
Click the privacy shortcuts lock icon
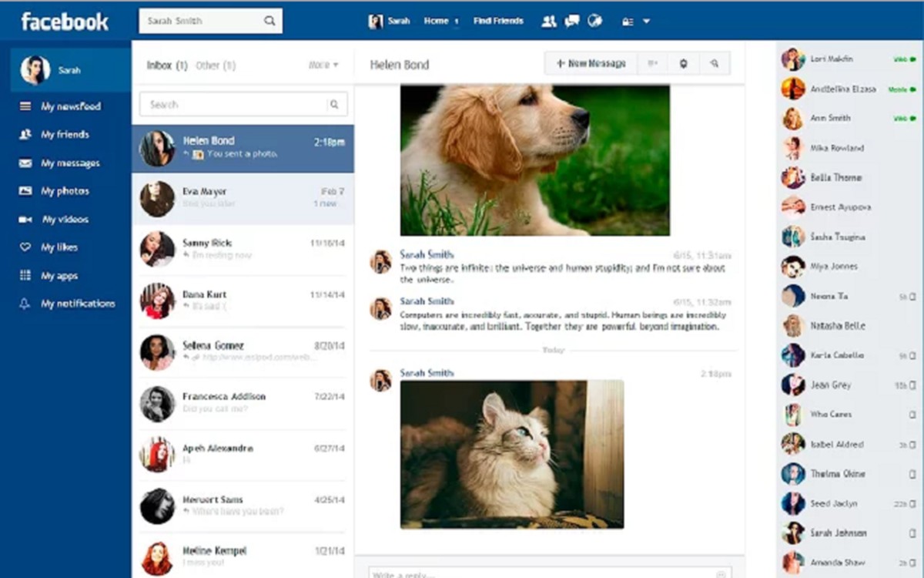pyautogui.click(x=628, y=22)
